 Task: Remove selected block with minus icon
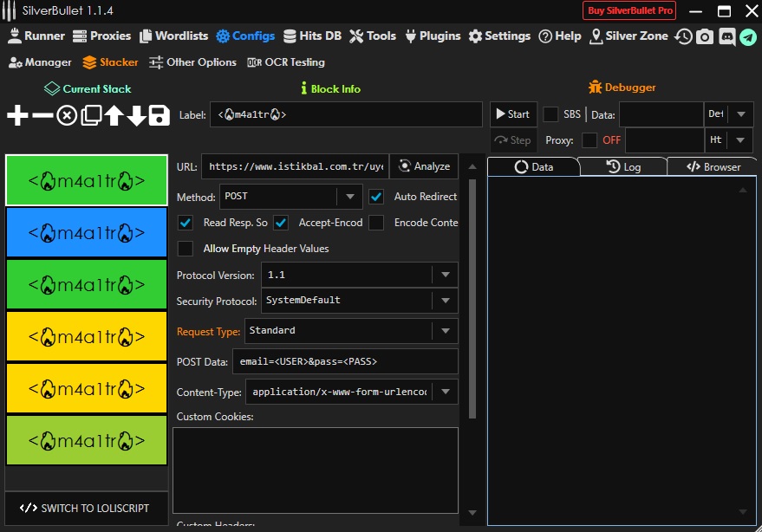[x=42, y=115]
